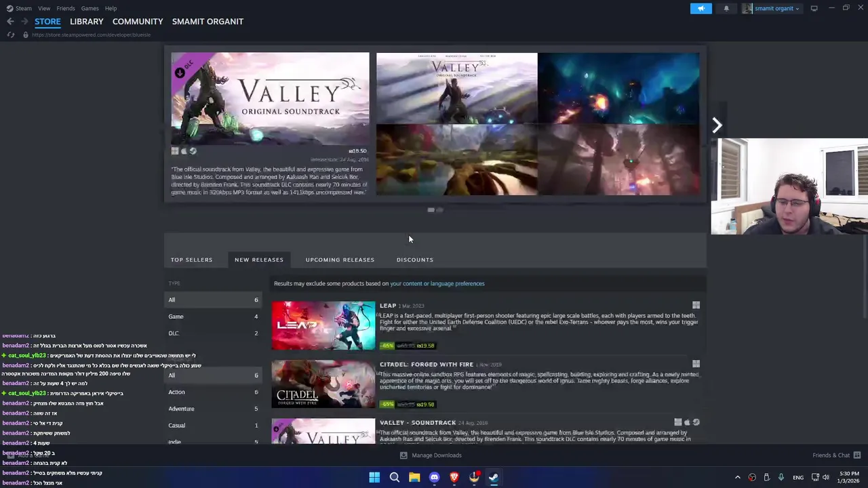The height and width of the screenshot is (488, 868).
Task: Filter type by DLC
Action: pyautogui.click(x=213, y=333)
